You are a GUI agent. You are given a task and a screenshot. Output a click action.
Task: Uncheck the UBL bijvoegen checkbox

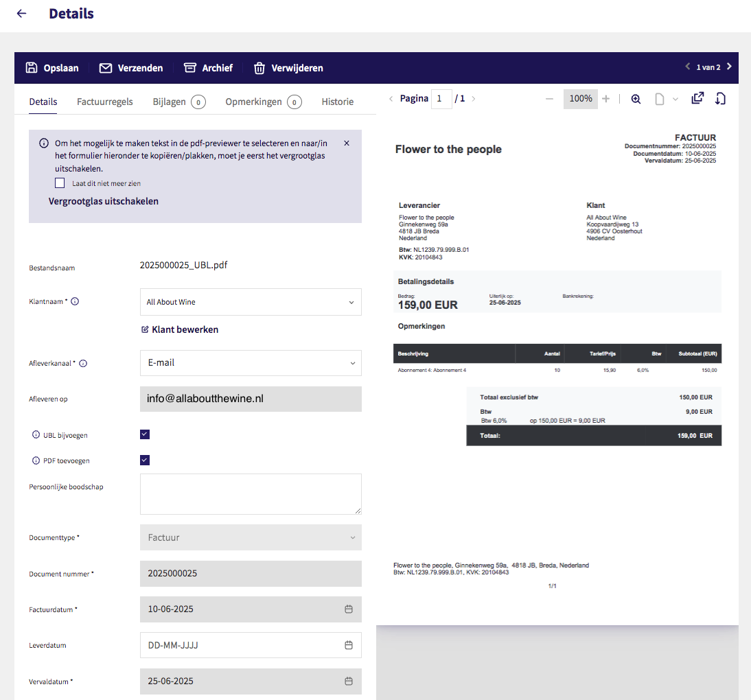coord(145,434)
